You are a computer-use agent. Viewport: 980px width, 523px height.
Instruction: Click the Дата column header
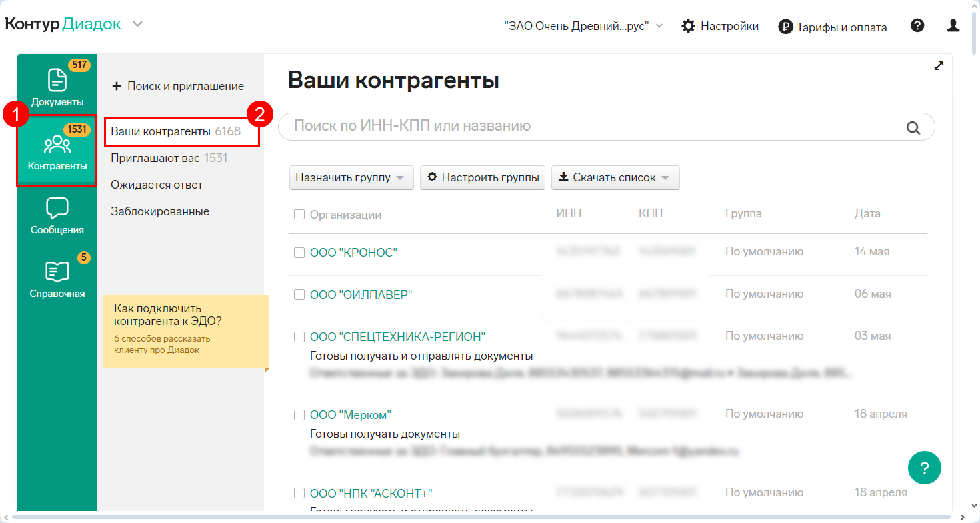pos(867,214)
